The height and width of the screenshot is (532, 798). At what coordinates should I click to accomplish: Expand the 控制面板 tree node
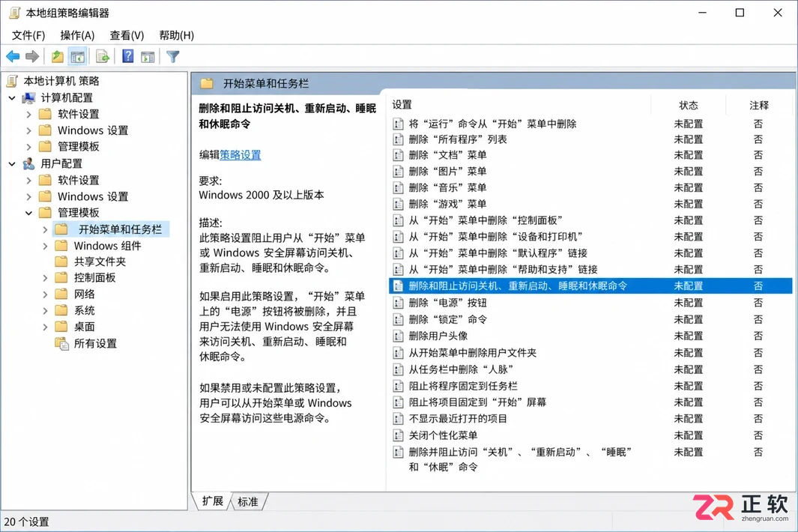coord(45,278)
